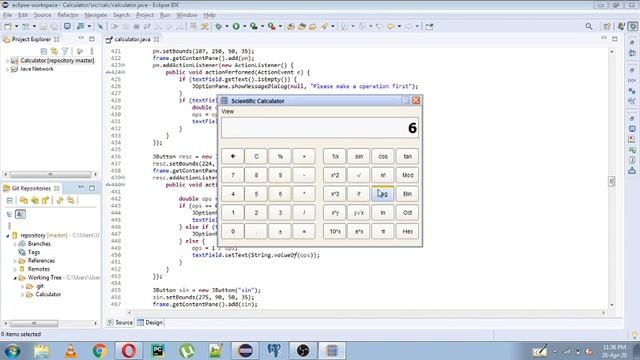The width and height of the screenshot is (640, 360).
Task: Collapse the repository [master] node
Action: pyautogui.click(x=8, y=236)
